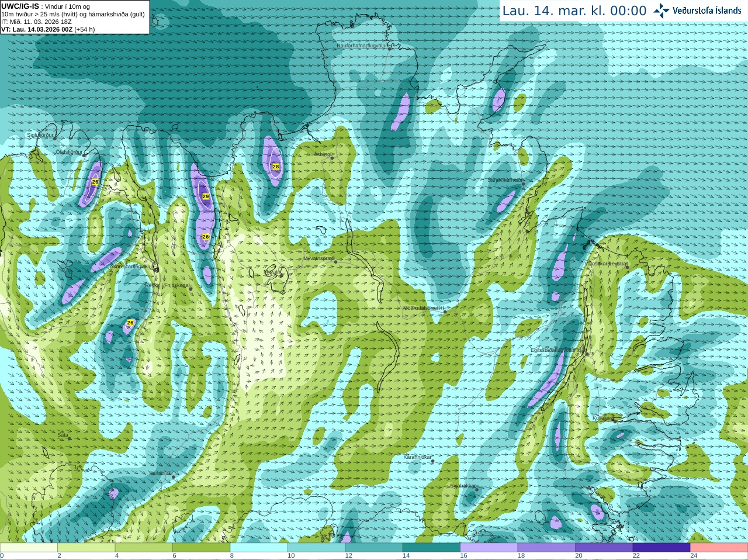Pick the 22–24 m/s dark indigo legend swatch
This screenshot has width=748, height=560.
662,548
